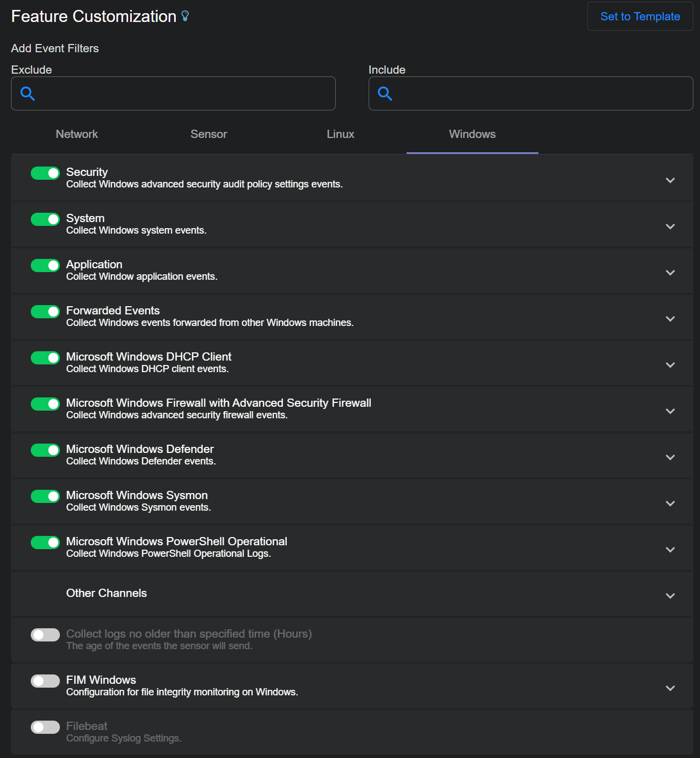
Task: Open the Sensor tab
Action: 209,134
